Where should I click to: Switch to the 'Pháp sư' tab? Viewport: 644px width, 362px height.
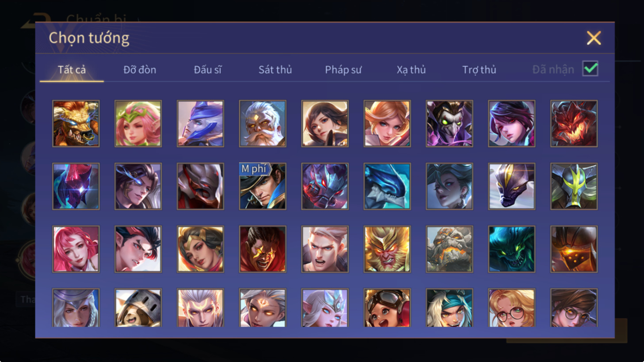point(343,69)
